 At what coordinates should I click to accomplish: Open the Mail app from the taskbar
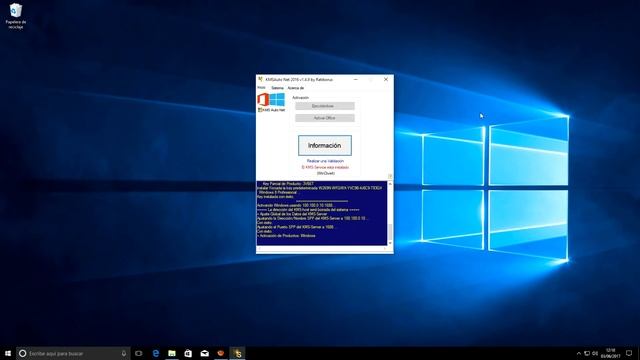204,353
